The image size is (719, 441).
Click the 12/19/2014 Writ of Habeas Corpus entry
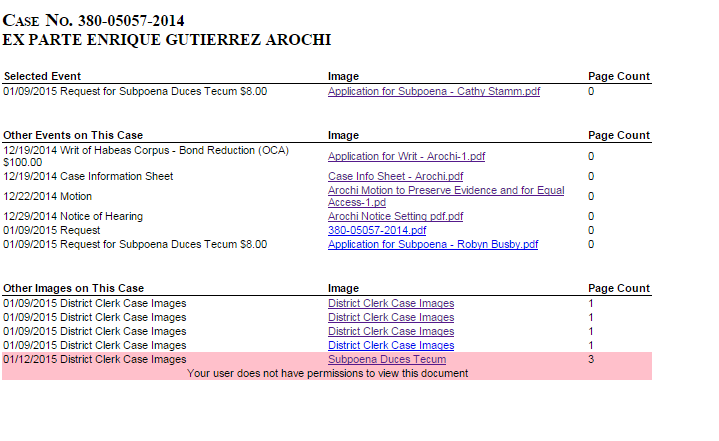(145, 150)
